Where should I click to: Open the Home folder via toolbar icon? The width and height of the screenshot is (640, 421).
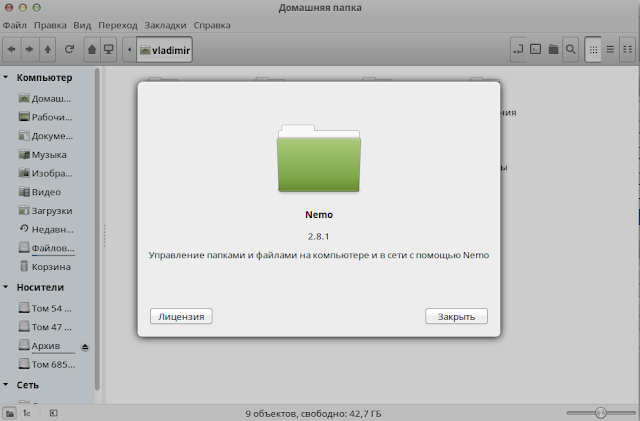[x=92, y=49]
